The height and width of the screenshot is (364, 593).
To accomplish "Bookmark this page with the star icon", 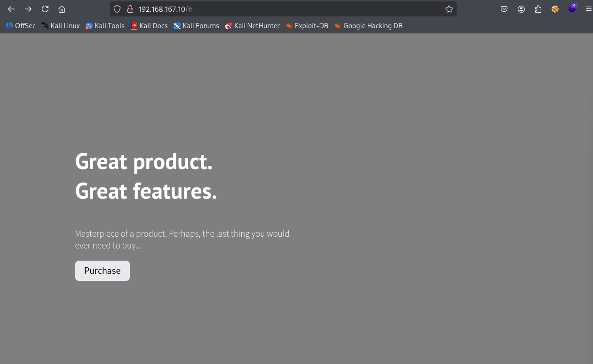I will (449, 9).
